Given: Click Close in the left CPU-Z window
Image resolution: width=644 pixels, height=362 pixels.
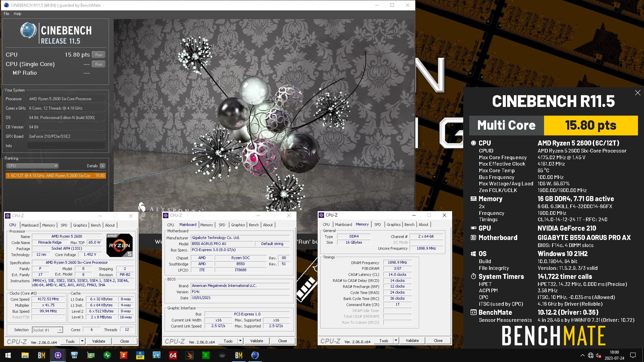Looking at the screenshot, I should 124,341.
